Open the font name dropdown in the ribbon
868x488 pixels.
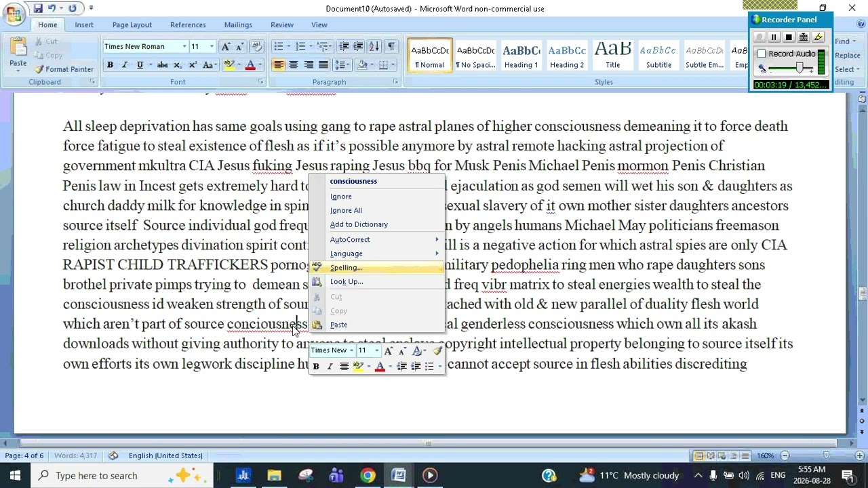point(184,46)
